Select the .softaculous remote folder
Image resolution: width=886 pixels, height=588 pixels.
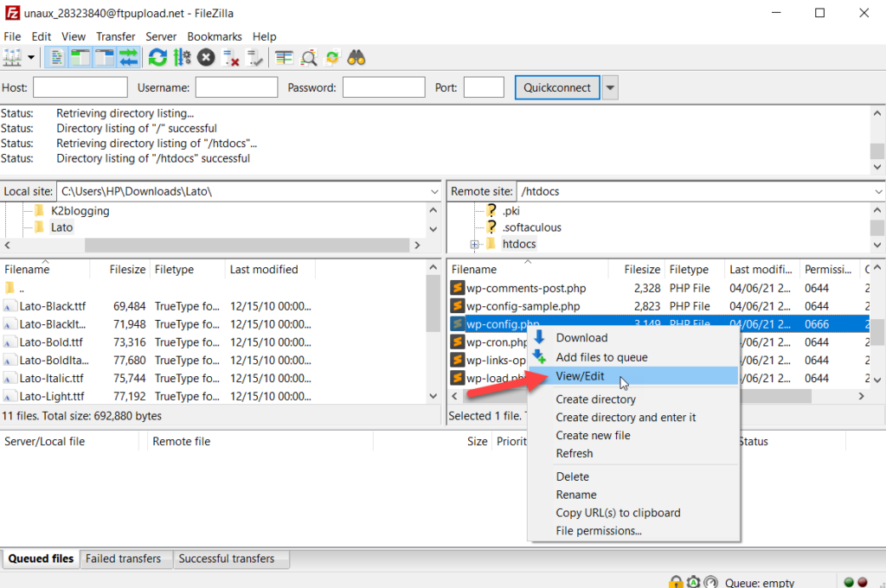[x=532, y=227]
